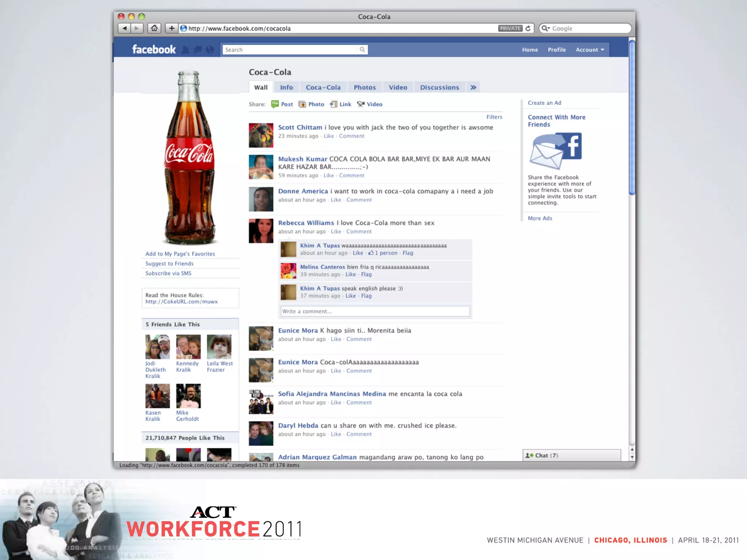The height and width of the screenshot is (560, 747).
Task: Open Adrian Marquez Galman's profile
Action: [x=317, y=457]
